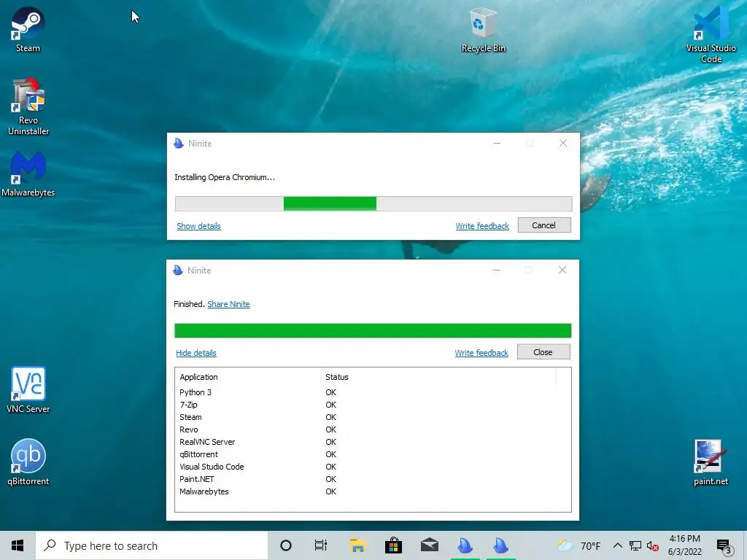Open Revo Uninstaller desktop icon

(28, 106)
